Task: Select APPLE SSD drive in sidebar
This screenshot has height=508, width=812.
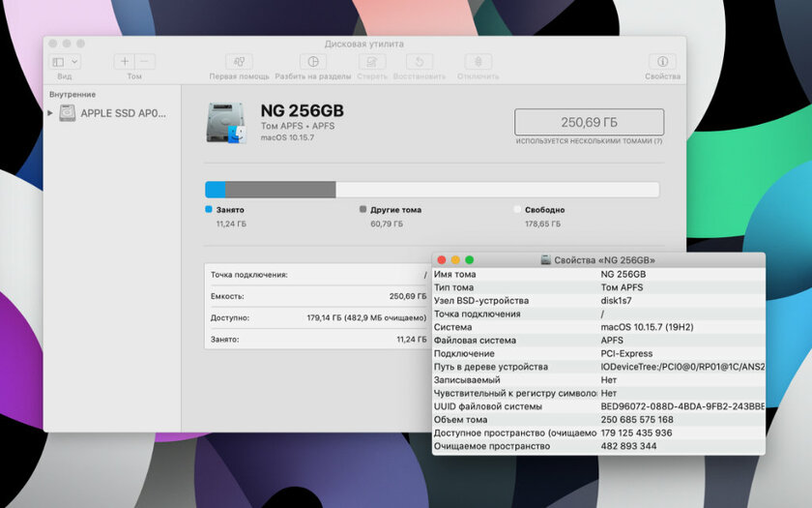Action: point(122,113)
